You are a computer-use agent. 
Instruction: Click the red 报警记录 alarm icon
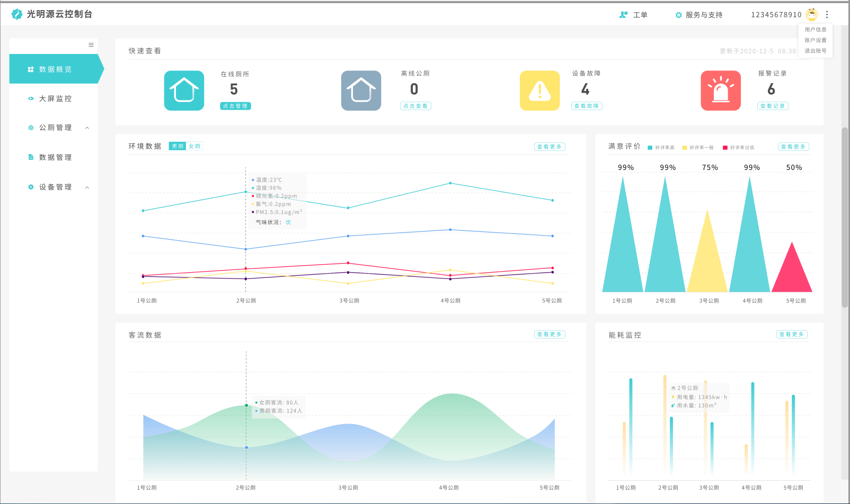pos(721,91)
